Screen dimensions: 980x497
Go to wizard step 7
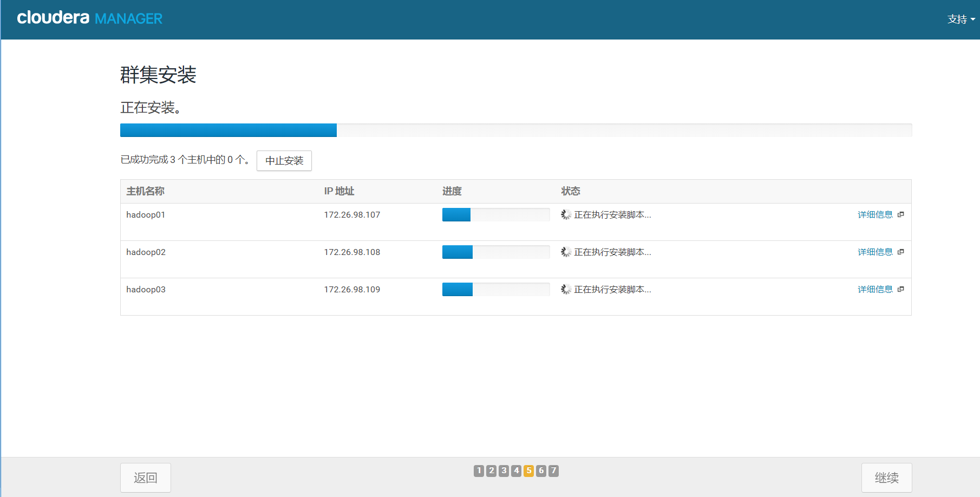coord(553,471)
